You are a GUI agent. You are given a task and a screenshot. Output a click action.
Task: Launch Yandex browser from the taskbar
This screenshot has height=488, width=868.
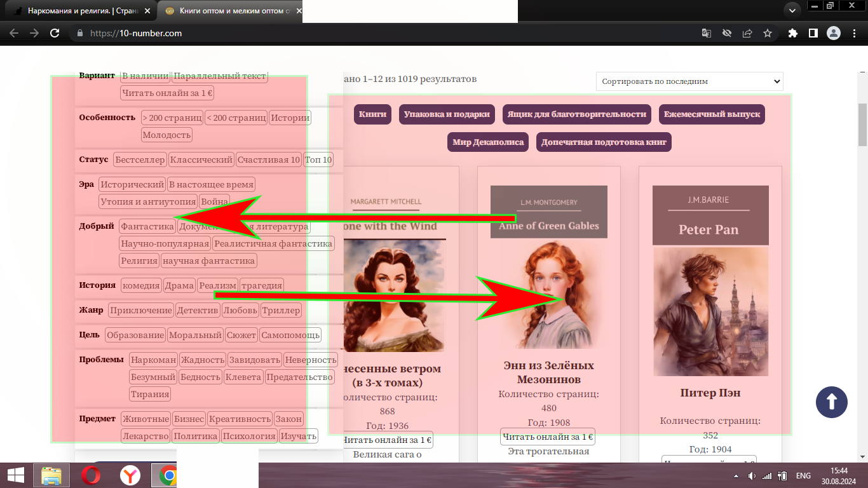click(x=130, y=475)
